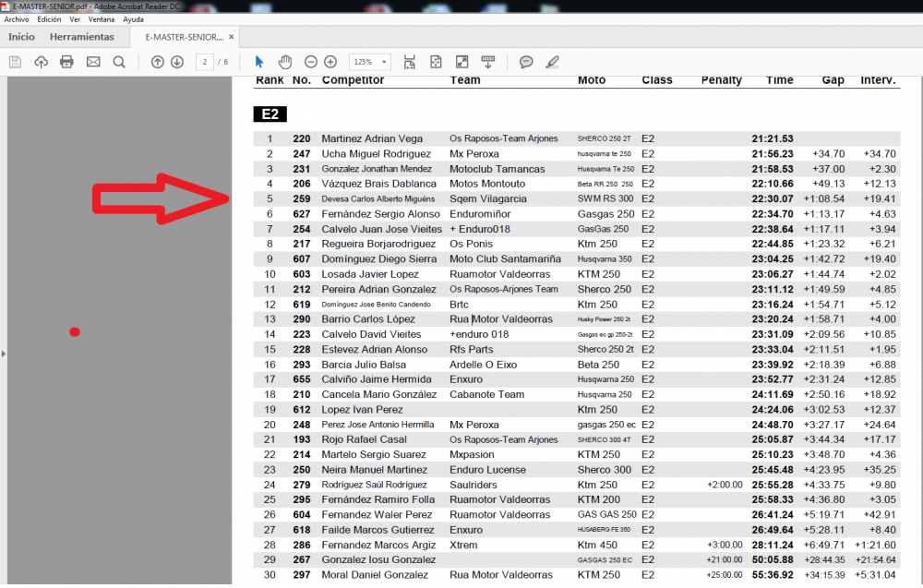
Task: Close the E-MASTER-SENIOR document tab
Action: coord(232,37)
